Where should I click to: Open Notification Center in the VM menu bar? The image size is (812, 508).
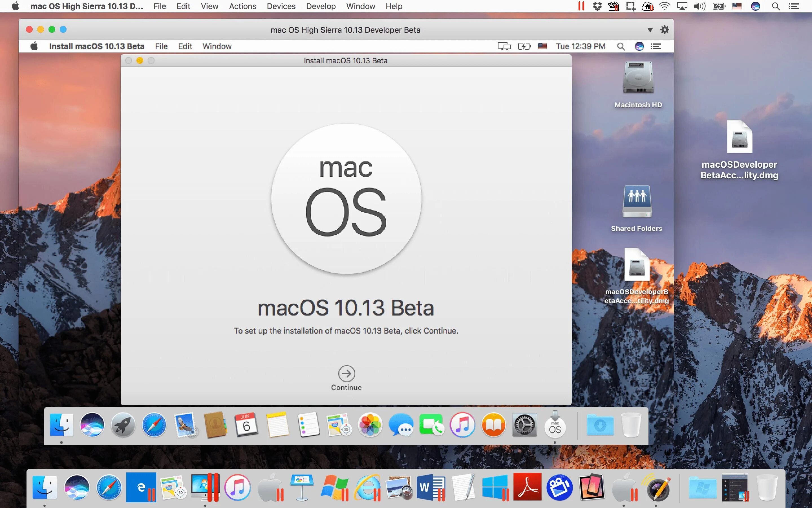(656, 46)
